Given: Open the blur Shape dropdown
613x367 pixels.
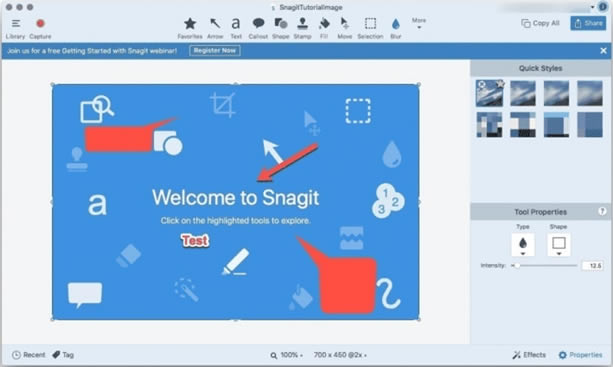Looking at the screenshot, I should [559, 245].
